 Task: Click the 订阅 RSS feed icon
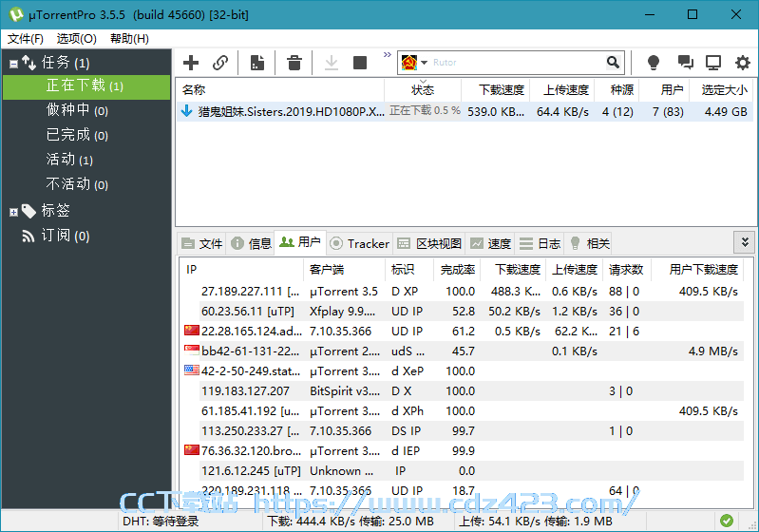click(x=28, y=237)
